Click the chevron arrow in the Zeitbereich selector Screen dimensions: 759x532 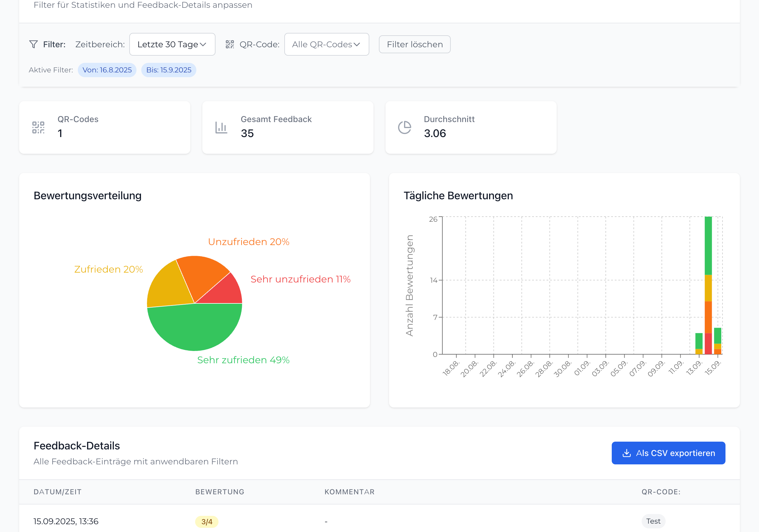tap(203, 44)
